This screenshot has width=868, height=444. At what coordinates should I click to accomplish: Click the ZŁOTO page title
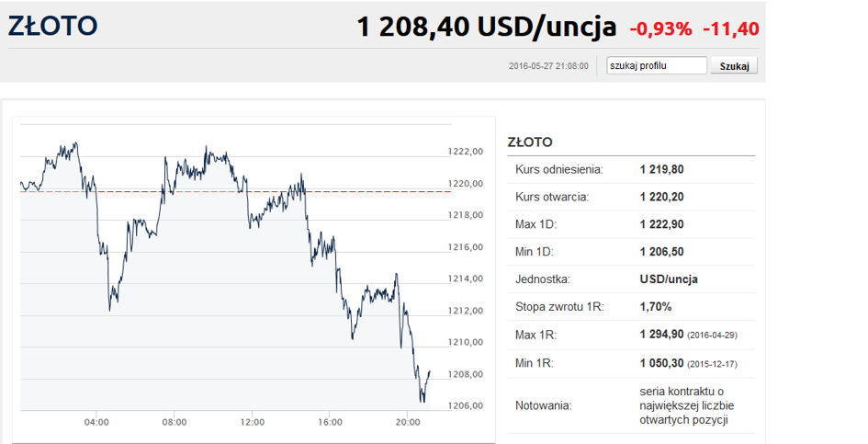click(53, 26)
